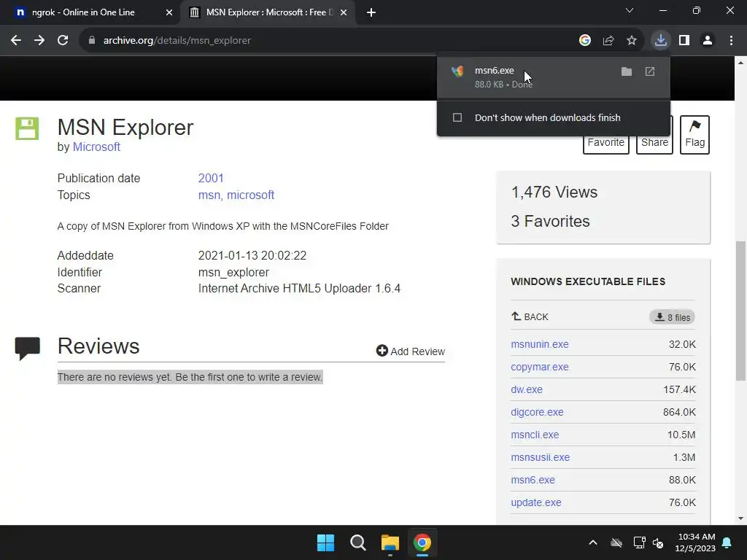Image resolution: width=747 pixels, height=560 pixels.
Task: Open the microsoft topic link
Action: point(251,195)
